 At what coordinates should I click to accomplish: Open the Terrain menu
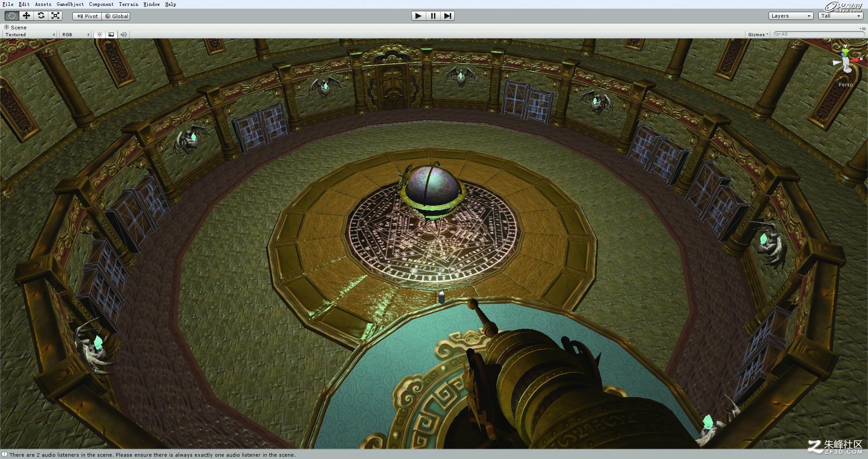click(x=128, y=4)
